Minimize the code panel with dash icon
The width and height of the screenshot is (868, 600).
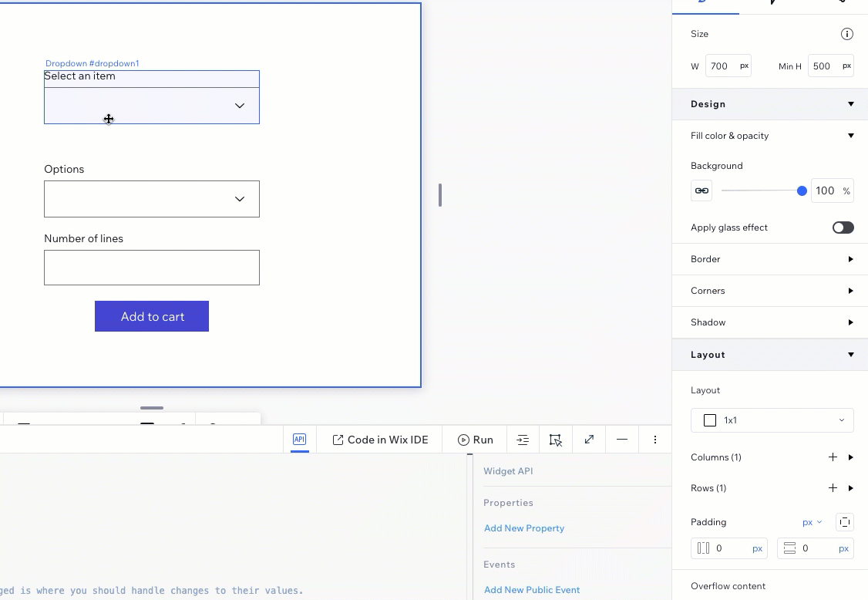click(621, 440)
